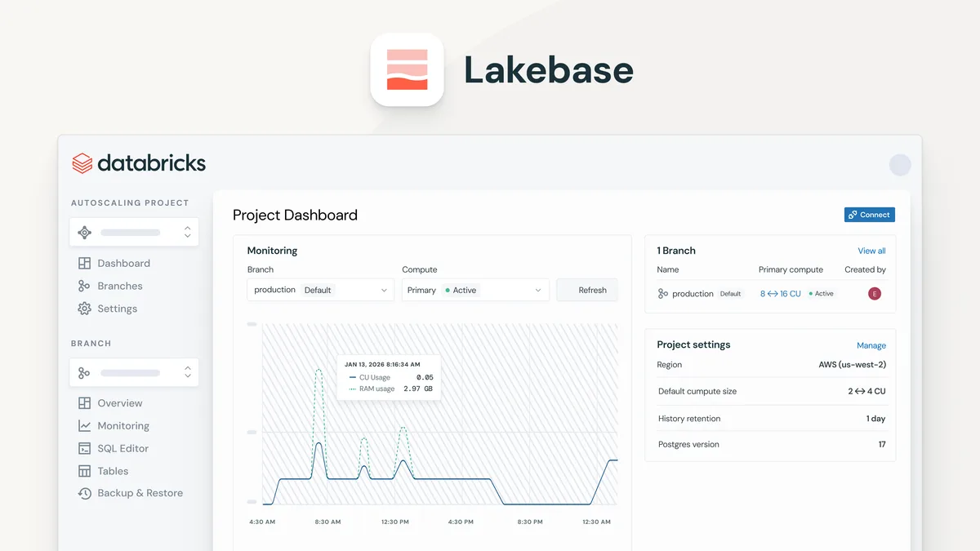Click the Tables icon in sidebar

[x=84, y=471]
